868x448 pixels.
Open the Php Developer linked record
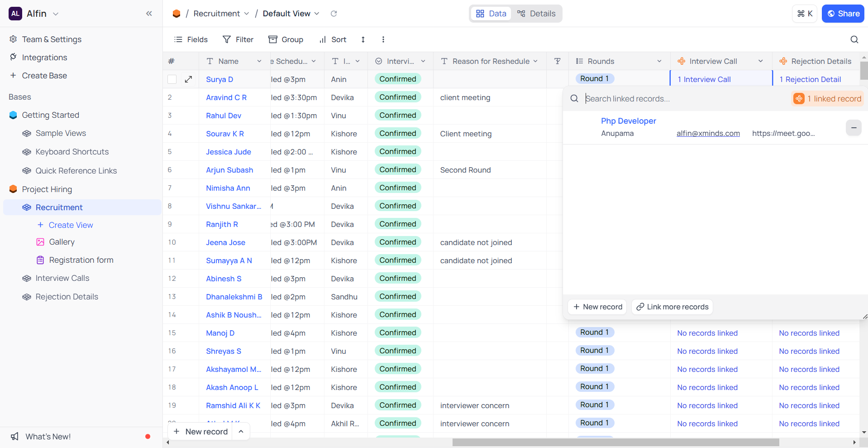tap(628, 121)
